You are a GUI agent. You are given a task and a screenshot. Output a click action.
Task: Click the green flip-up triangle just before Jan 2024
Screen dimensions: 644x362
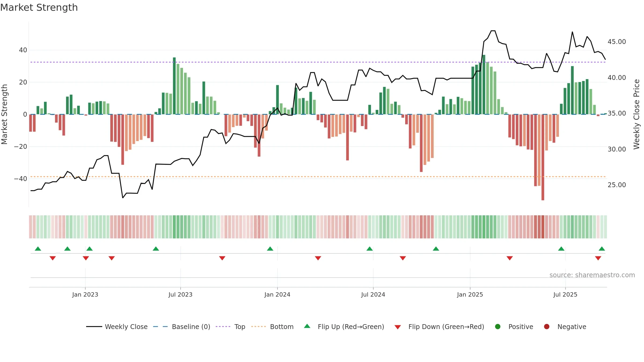[x=270, y=249]
